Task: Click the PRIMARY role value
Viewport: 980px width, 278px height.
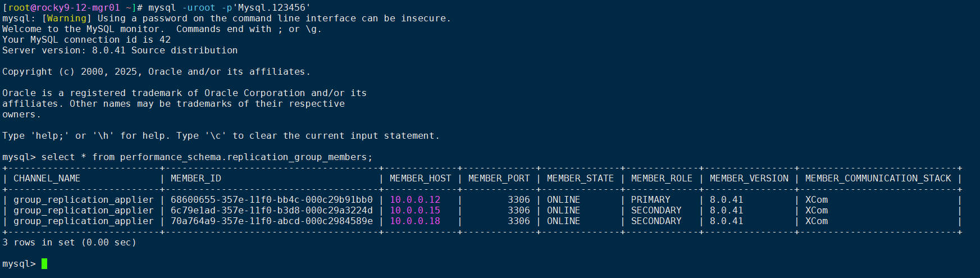Action: [650, 200]
